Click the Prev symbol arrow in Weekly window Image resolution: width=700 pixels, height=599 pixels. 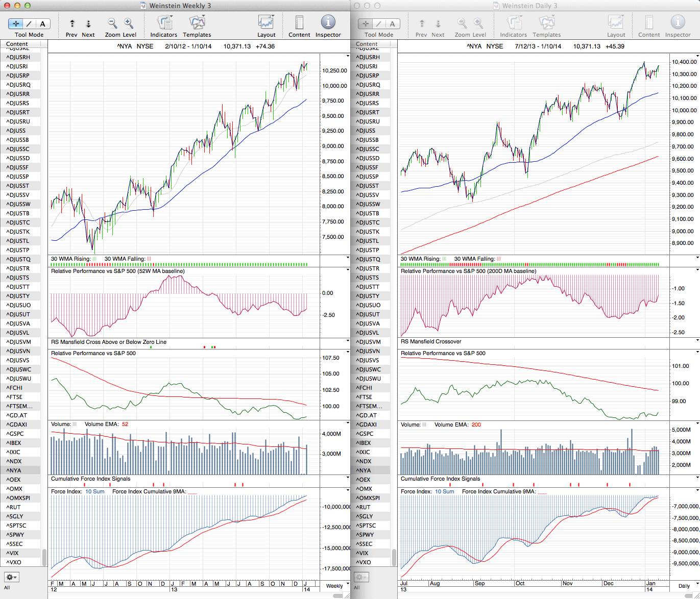(72, 23)
